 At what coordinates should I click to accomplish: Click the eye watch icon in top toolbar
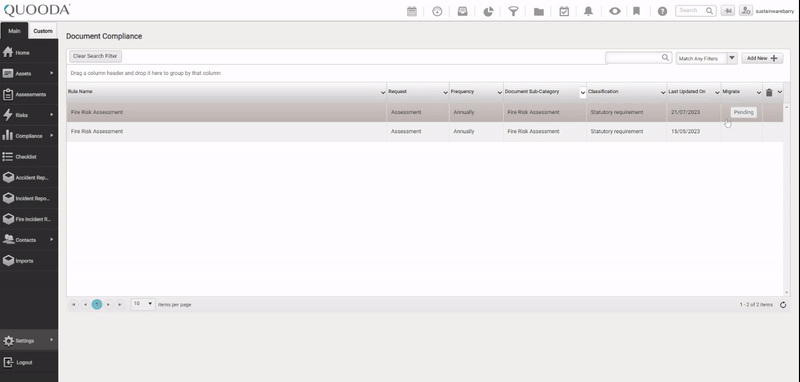pyautogui.click(x=615, y=11)
